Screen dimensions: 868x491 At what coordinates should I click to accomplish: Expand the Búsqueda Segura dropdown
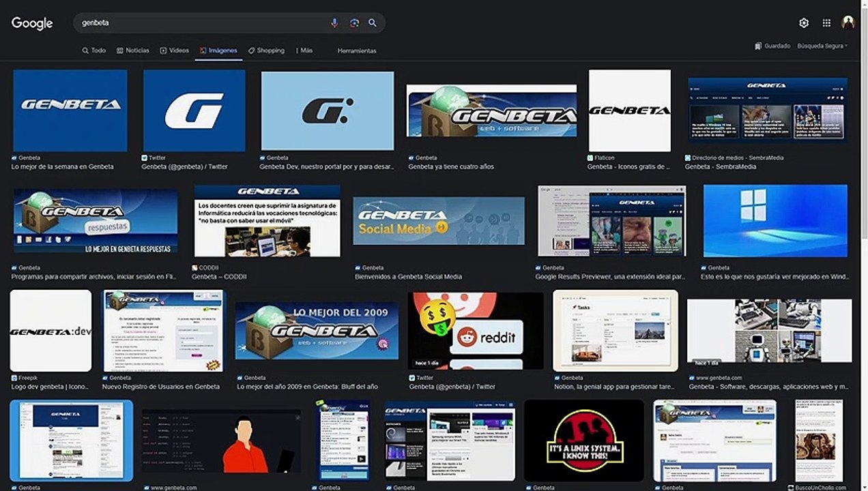[822, 46]
